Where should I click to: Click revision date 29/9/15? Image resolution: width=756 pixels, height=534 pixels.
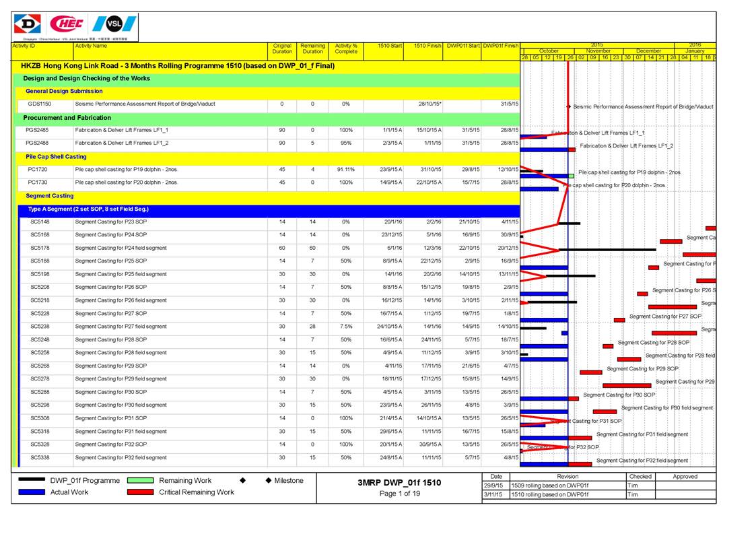(x=493, y=486)
